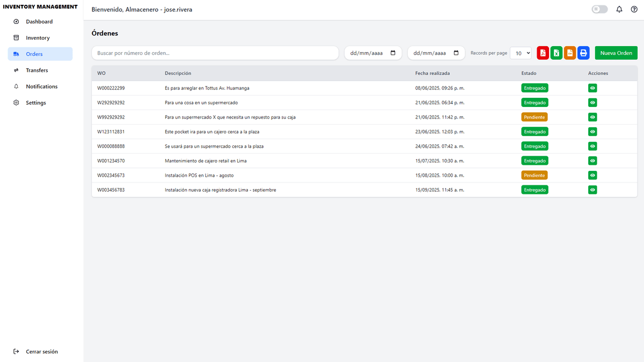This screenshot has height=362, width=644.
Task: View order W002345673 details
Action: (x=592, y=175)
